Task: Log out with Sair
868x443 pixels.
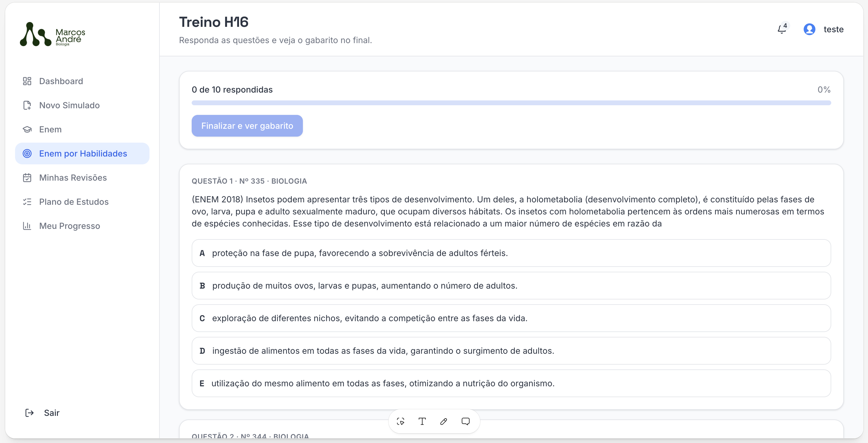Action: point(42,413)
